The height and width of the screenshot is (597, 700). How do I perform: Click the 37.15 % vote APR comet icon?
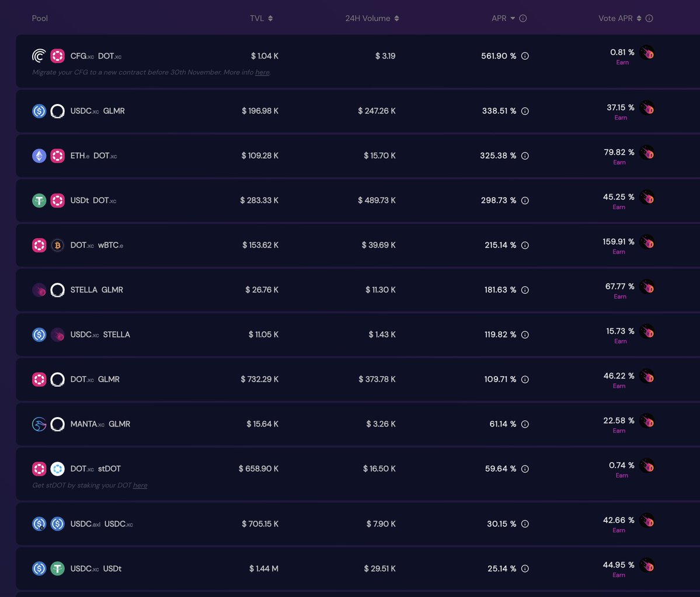[x=647, y=107]
